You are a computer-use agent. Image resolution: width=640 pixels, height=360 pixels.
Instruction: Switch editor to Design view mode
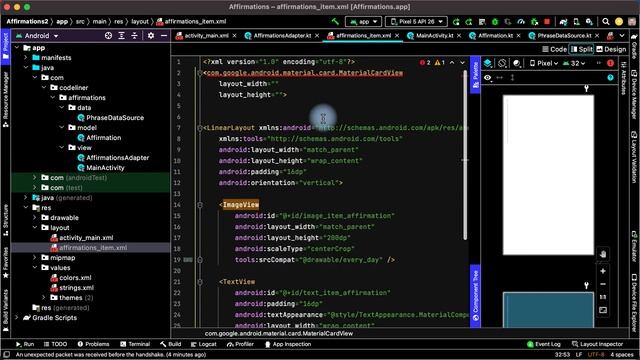click(x=611, y=49)
